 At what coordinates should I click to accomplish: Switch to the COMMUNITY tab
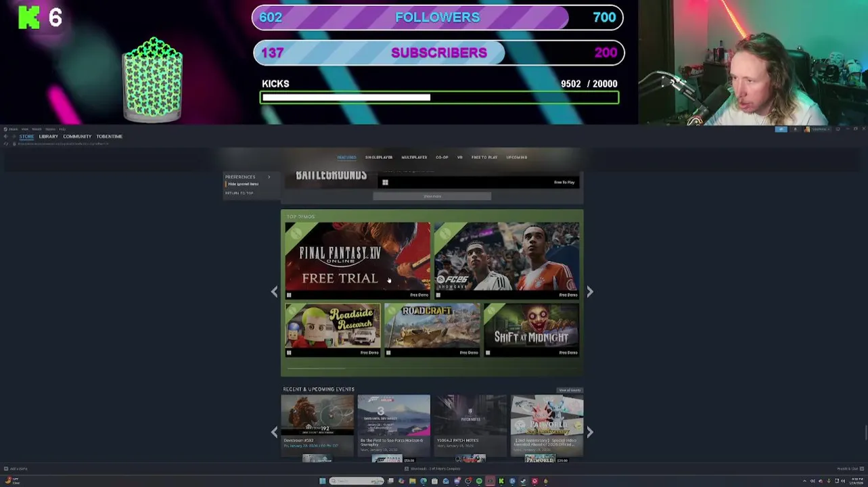pos(77,136)
